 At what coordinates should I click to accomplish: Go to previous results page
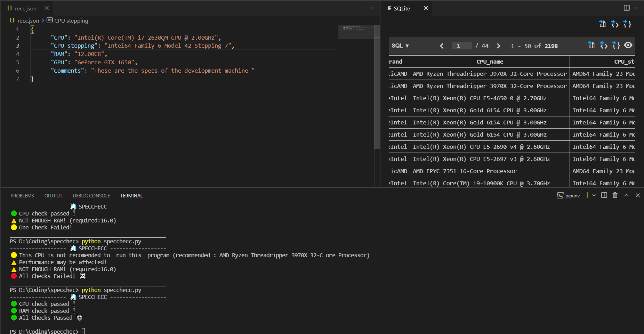[x=442, y=46]
